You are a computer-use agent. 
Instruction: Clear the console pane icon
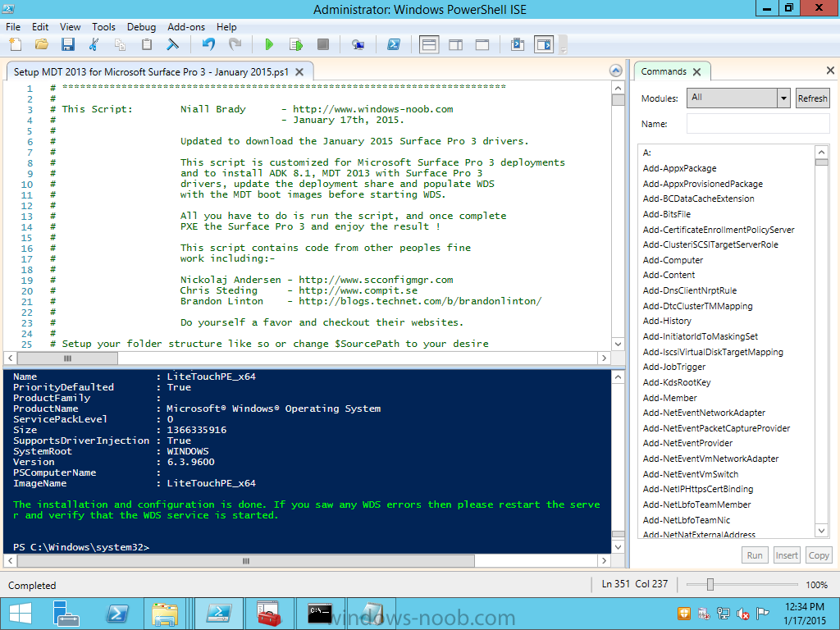[172, 44]
